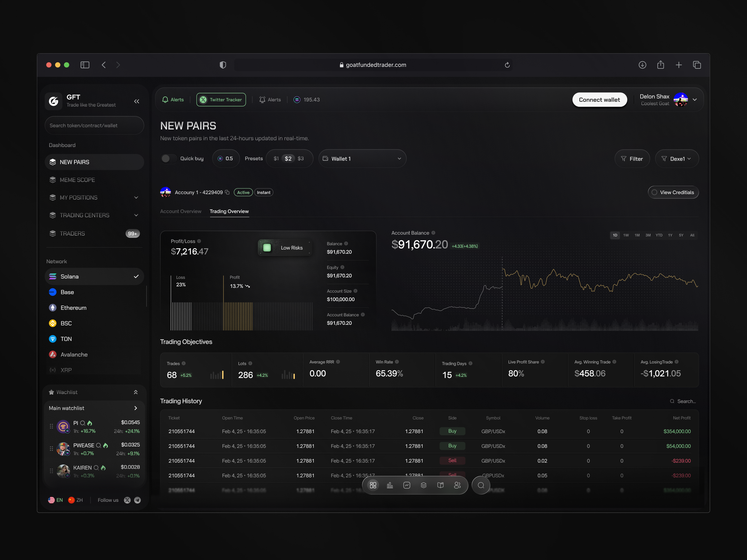
Task: Click the green Alerts bell icon
Action: pos(165,100)
